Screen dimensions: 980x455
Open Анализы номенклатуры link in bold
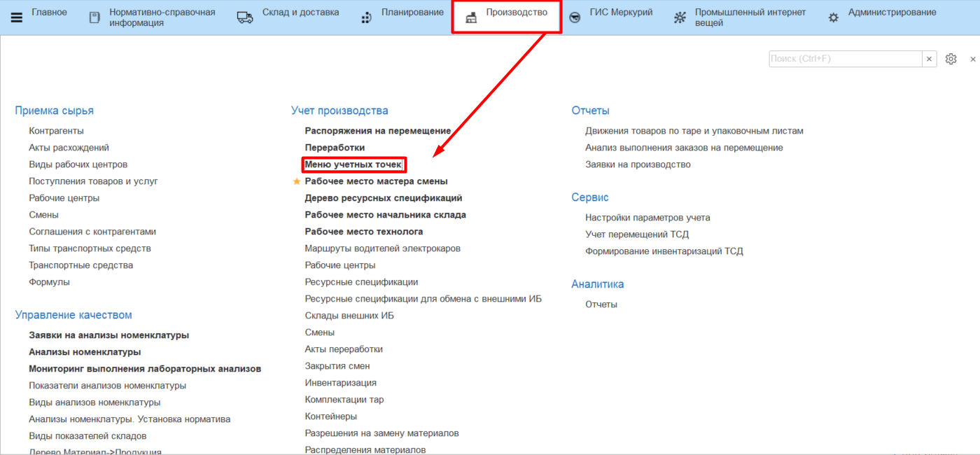(85, 352)
